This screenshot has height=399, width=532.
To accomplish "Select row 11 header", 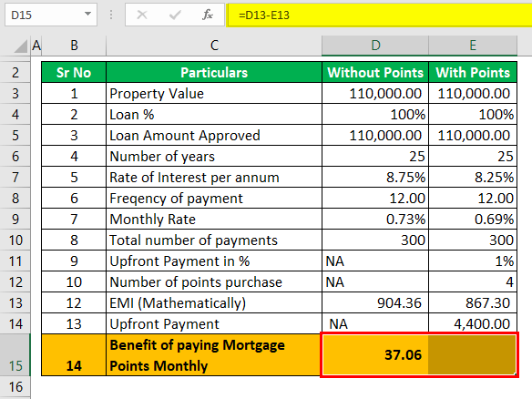I will (15, 261).
